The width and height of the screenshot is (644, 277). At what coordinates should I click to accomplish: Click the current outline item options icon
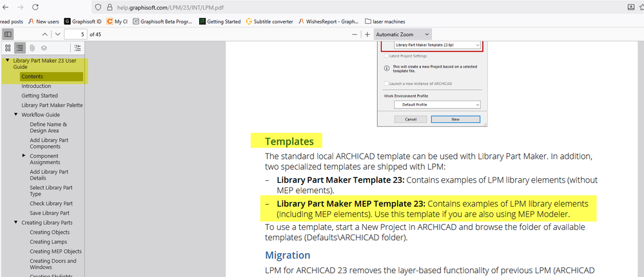click(x=77, y=48)
